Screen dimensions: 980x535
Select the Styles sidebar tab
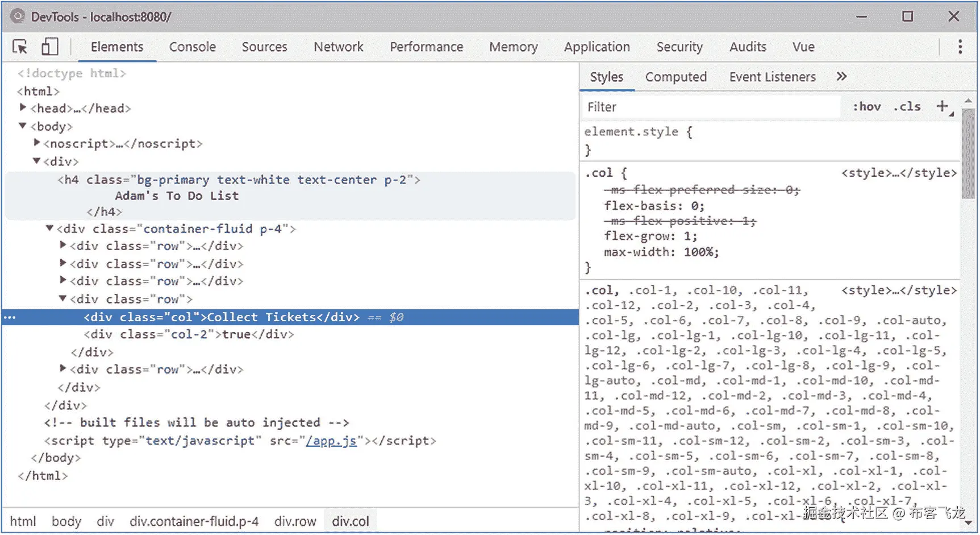click(607, 77)
